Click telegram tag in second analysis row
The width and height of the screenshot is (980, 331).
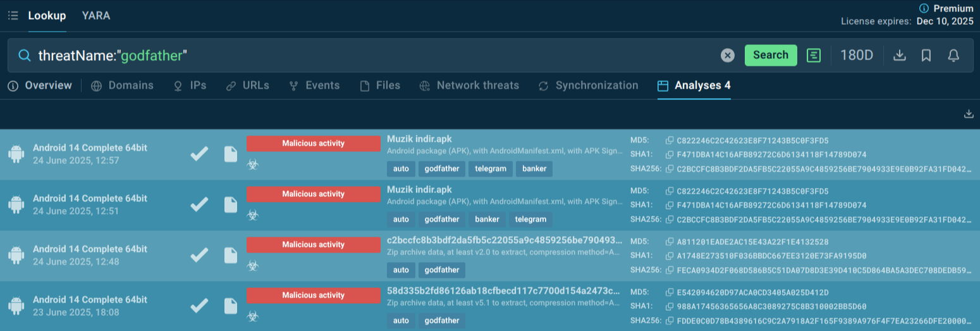tap(530, 219)
